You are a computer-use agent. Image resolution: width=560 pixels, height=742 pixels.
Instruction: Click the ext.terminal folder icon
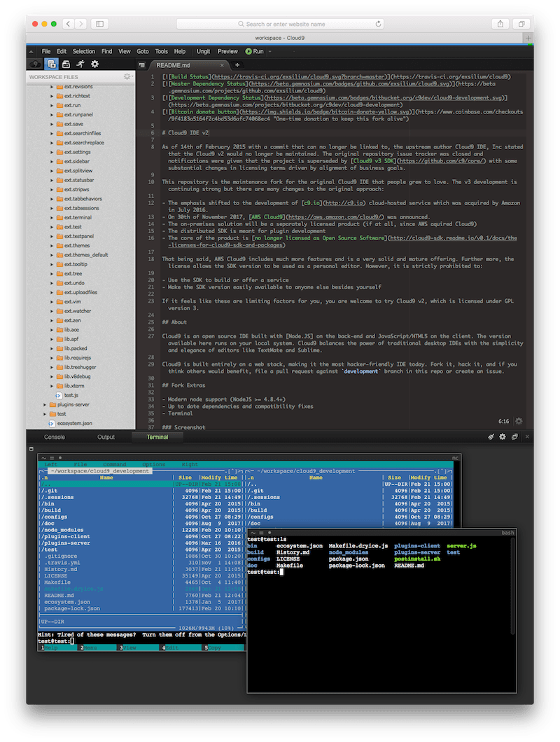pos(59,217)
